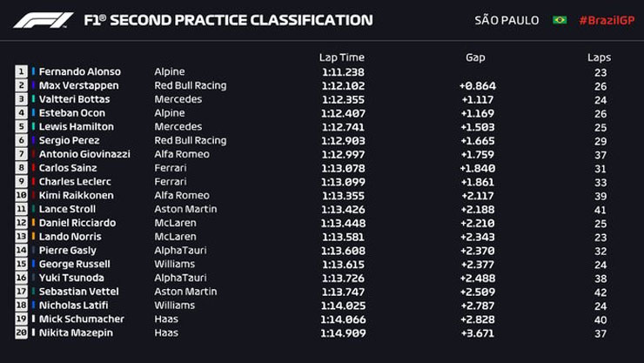This screenshot has height=363, width=644.
Task: Click Alonso's lap time 1:11.238
Action: coord(341,72)
